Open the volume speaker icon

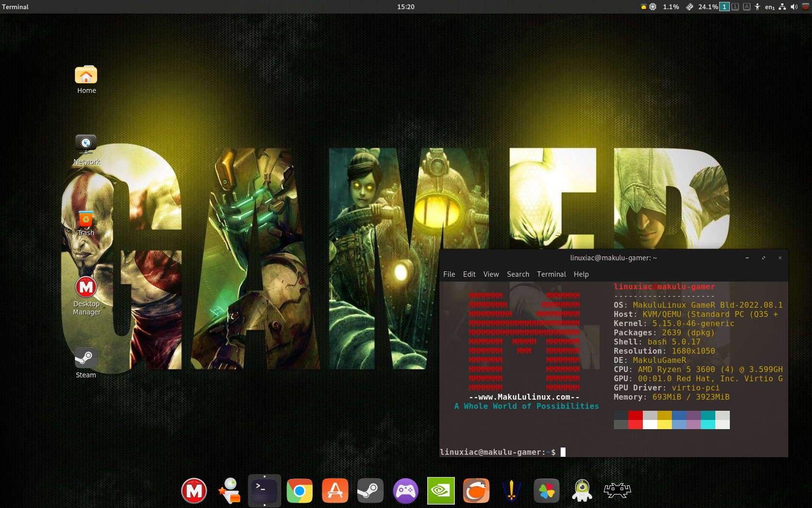[x=794, y=7]
